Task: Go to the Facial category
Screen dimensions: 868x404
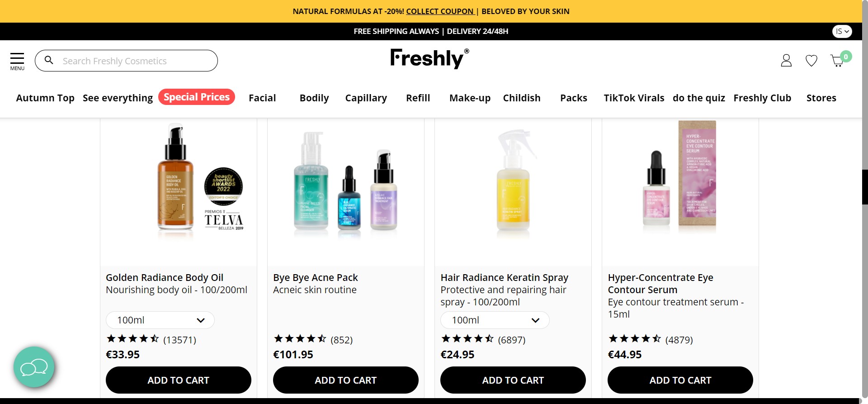Action: point(262,98)
